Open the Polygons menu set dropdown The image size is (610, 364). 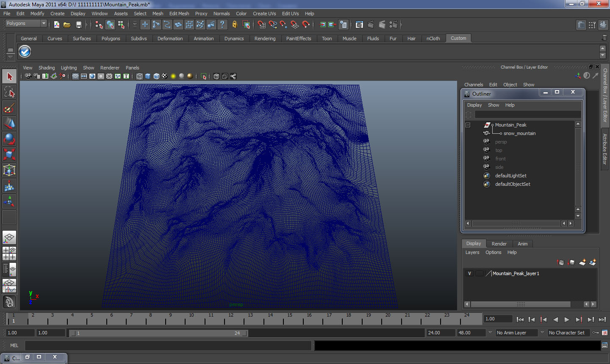(25, 24)
